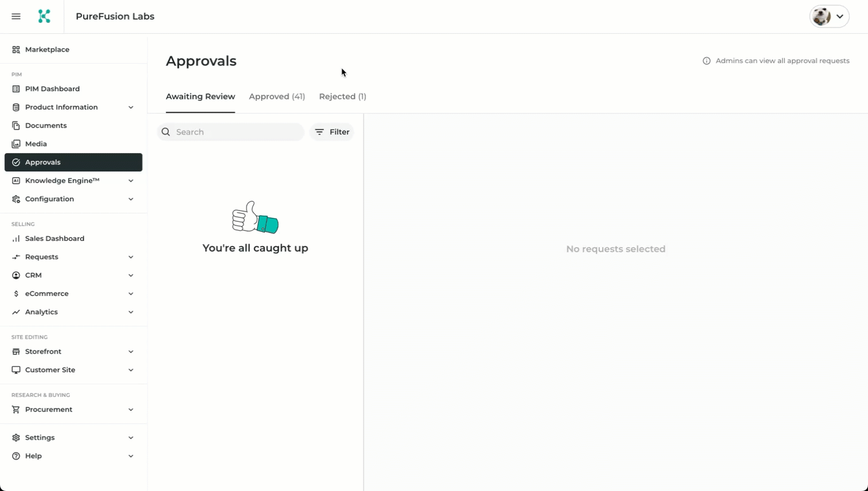Click the Sales Dashboard bar chart icon

point(16,239)
